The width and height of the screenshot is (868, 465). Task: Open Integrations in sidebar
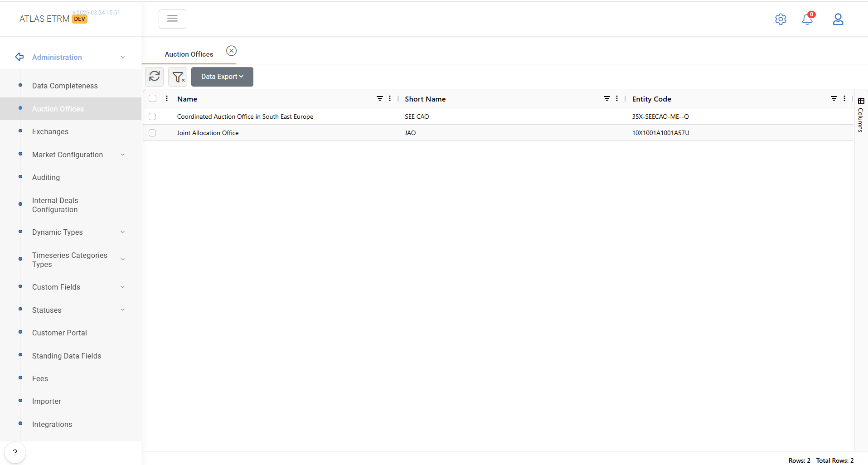(x=52, y=424)
